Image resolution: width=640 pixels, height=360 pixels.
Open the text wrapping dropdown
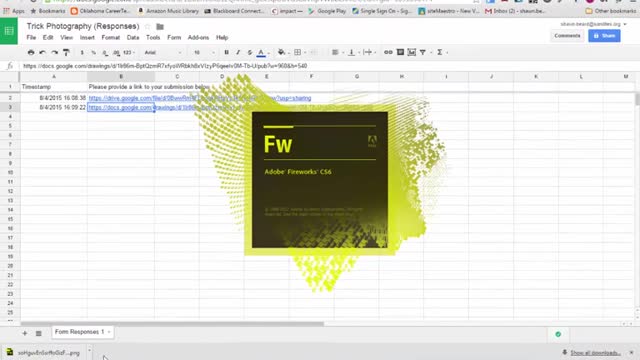(x=369, y=52)
